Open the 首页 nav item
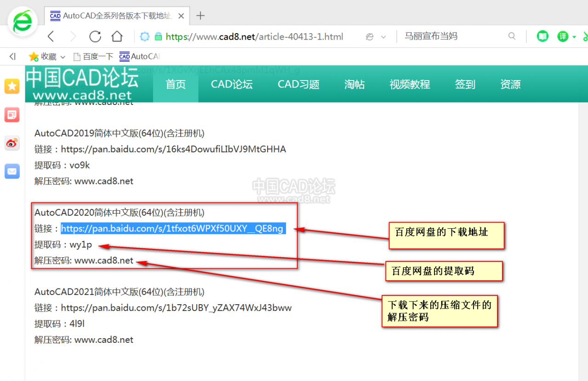The image size is (588, 381). (x=176, y=84)
